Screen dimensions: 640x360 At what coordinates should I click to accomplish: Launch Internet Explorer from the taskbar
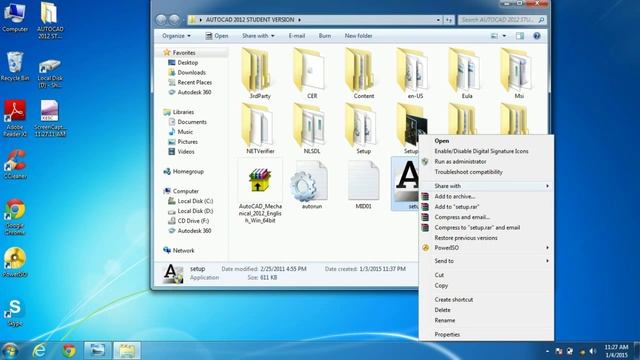click(x=39, y=350)
